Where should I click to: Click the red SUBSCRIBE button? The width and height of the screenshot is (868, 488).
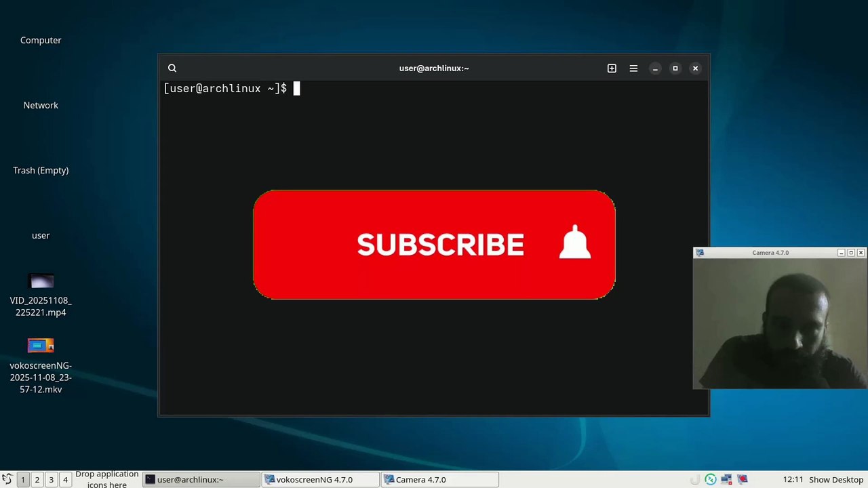pyautogui.click(x=434, y=245)
